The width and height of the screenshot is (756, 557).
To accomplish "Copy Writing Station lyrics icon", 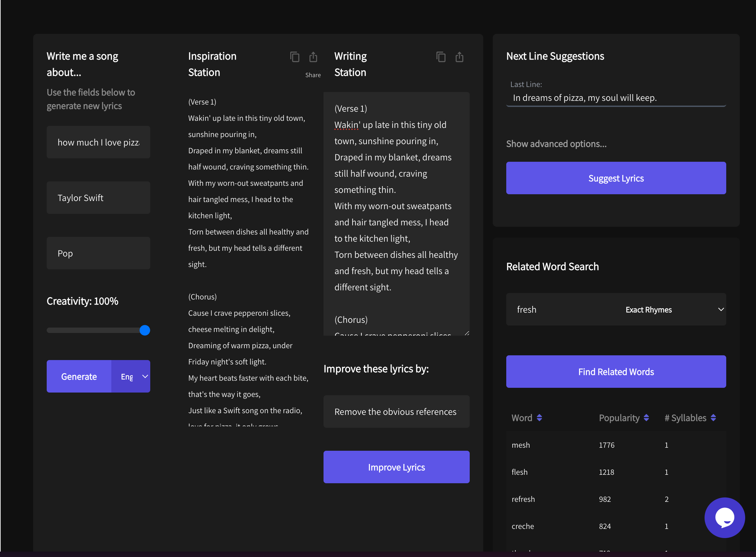I will pos(441,57).
